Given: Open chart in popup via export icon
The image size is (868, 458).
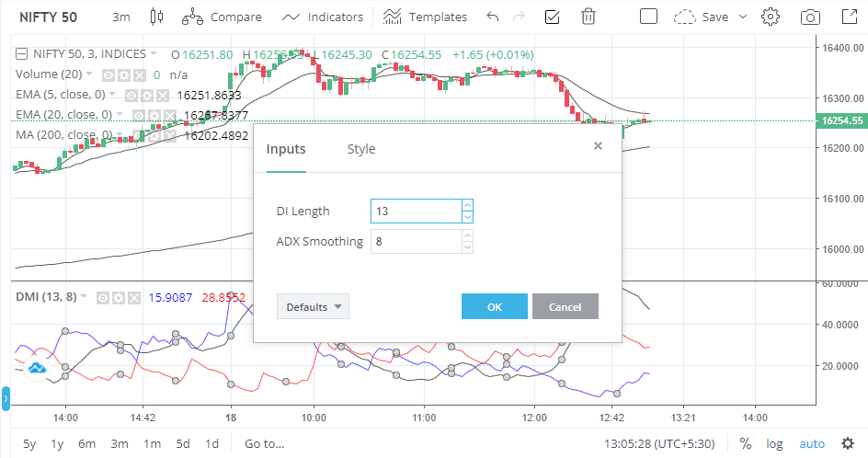Looking at the screenshot, I should [x=850, y=17].
